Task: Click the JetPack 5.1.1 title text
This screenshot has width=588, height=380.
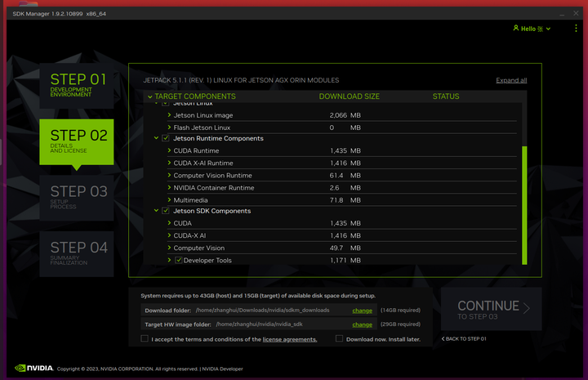Action: point(241,80)
